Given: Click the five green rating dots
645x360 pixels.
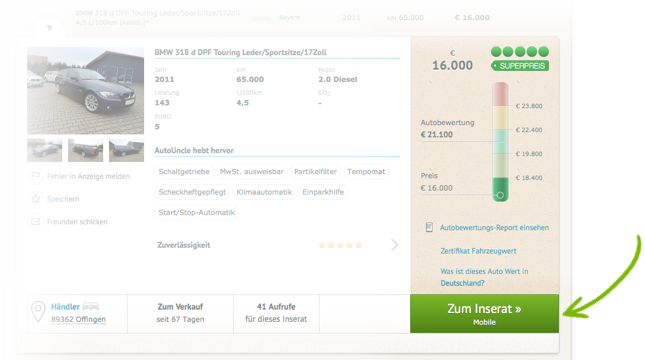Looking at the screenshot, I should tap(520, 51).
